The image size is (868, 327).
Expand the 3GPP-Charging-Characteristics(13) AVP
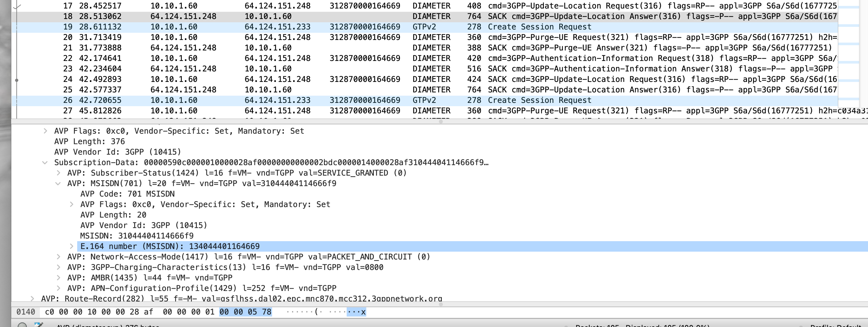click(x=60, y=267)
